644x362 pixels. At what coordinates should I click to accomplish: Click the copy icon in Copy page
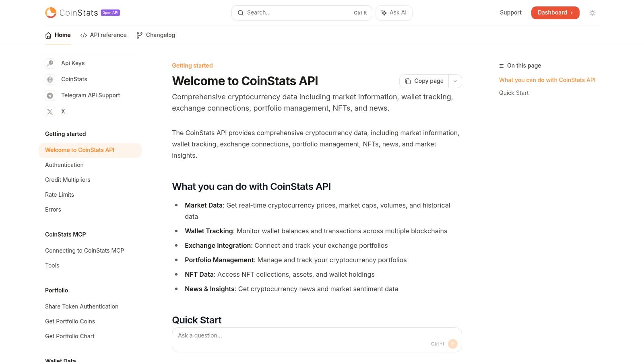coord(408,81)
